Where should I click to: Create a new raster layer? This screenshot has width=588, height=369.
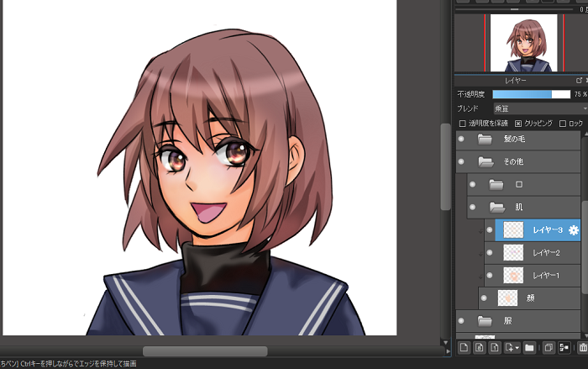click(x=463, y=346)
